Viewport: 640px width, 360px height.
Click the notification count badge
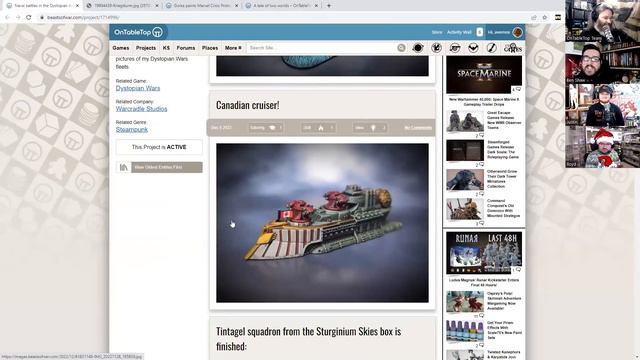(x=480, y=32)
